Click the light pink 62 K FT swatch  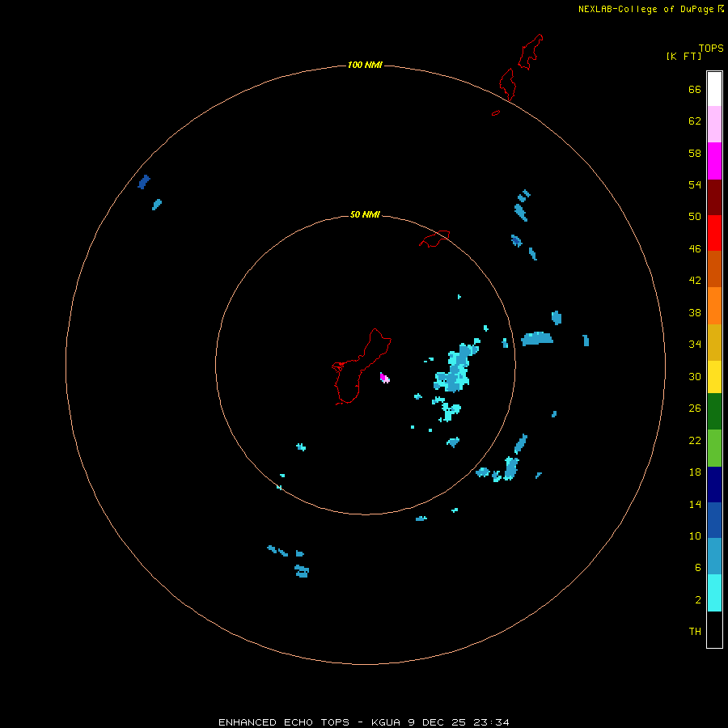[714, 124]
